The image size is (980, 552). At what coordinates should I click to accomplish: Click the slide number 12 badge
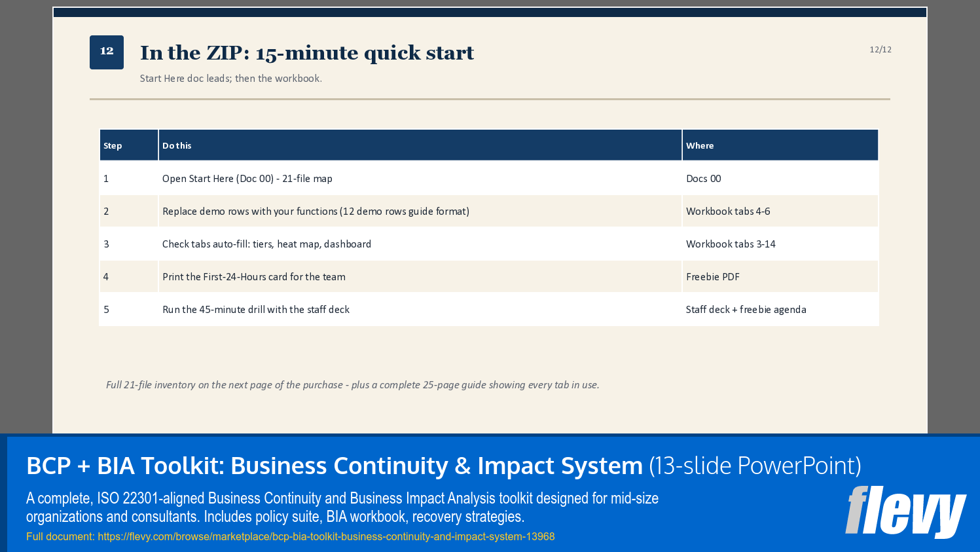coord(107,52)
